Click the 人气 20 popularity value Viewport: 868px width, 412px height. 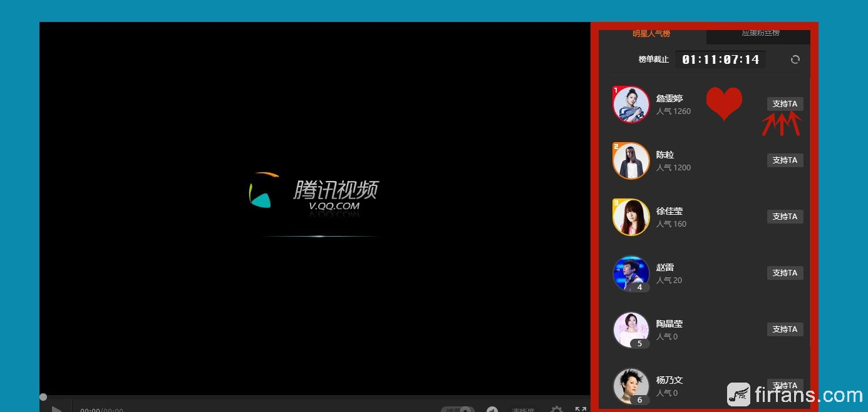669,281
